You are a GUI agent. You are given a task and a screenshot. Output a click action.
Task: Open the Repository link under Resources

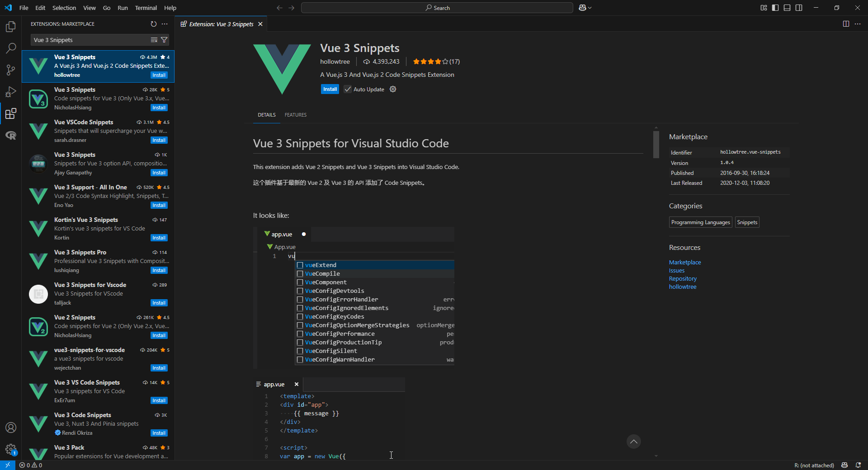(x=682, y=278)
